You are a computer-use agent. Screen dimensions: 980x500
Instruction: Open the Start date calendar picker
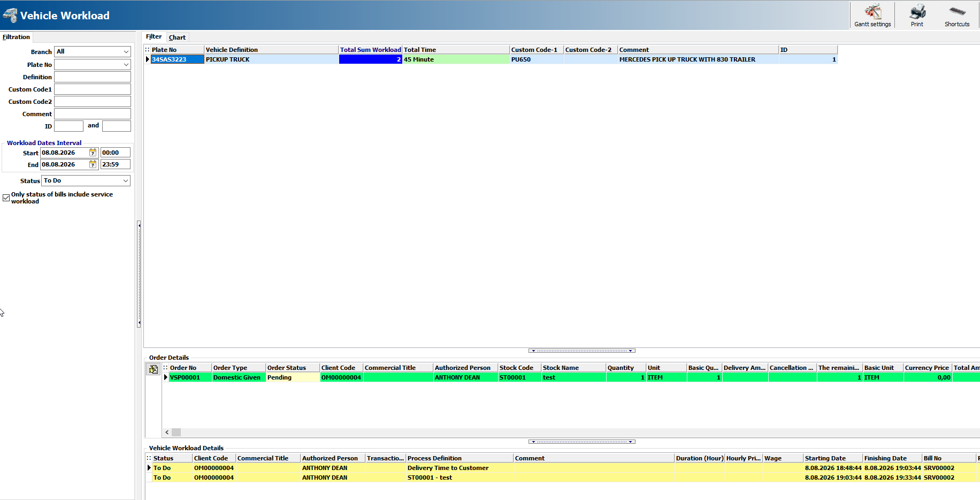coord(93,153)
